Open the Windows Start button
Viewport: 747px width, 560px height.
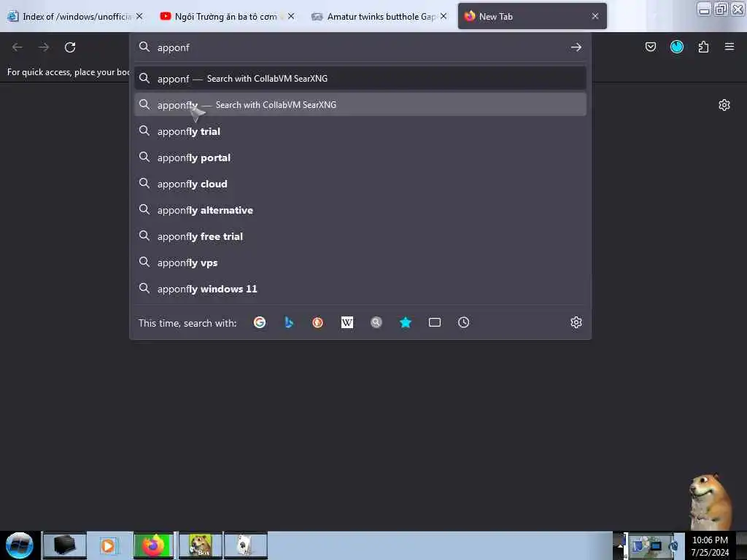coord(20,545)
